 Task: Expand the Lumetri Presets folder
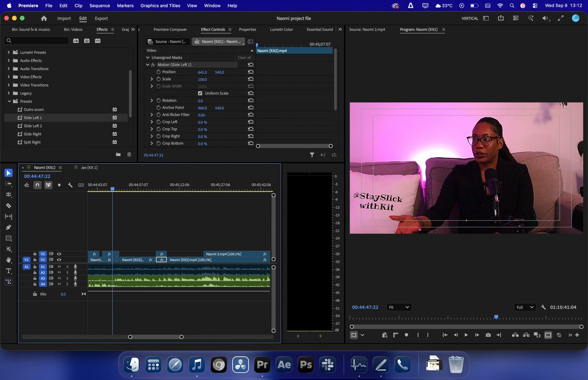pos(9,52)
